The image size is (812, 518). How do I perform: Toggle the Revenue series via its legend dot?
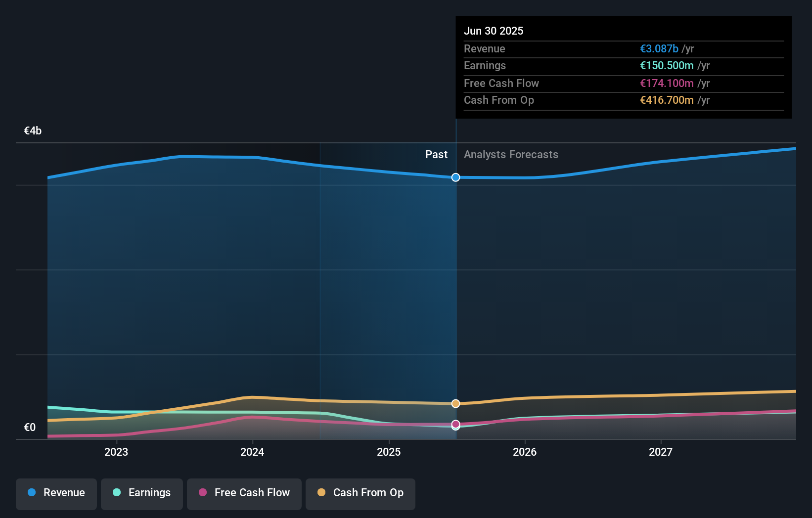coord(32,493)
